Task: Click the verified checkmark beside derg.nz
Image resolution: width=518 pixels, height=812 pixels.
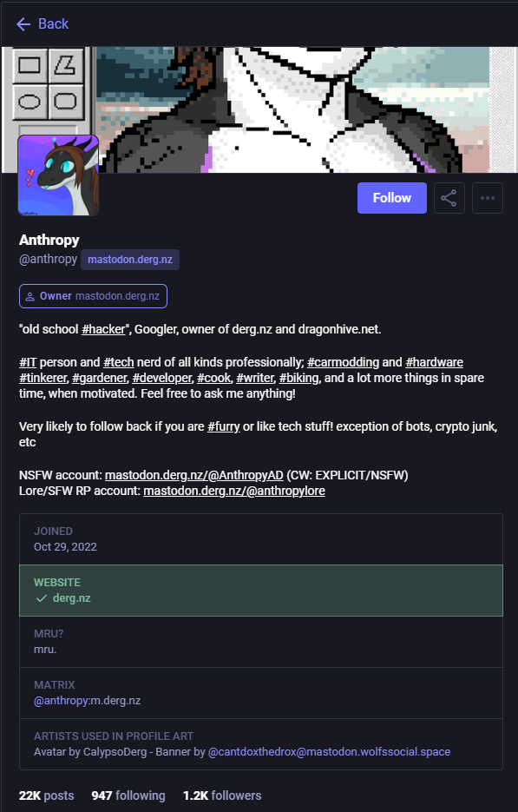Action: [x=42, y=598]
